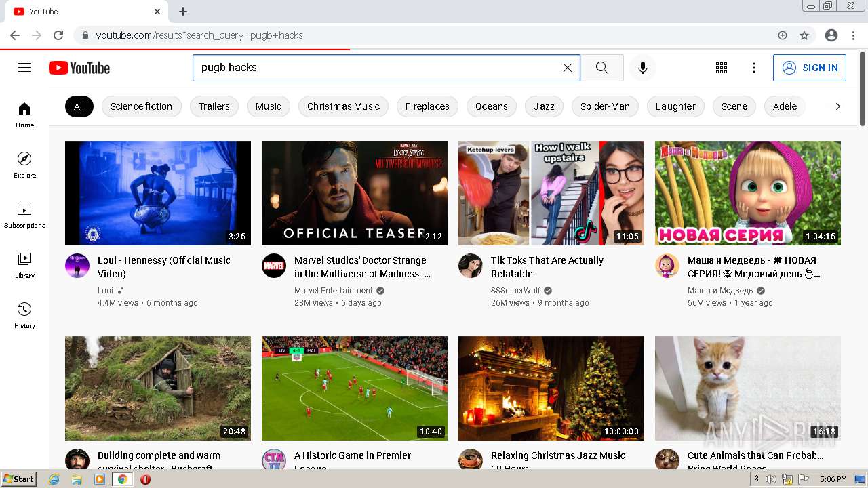868x488 pixels.
Task: Click the browser forward arrow
Action: coord(37,35)
